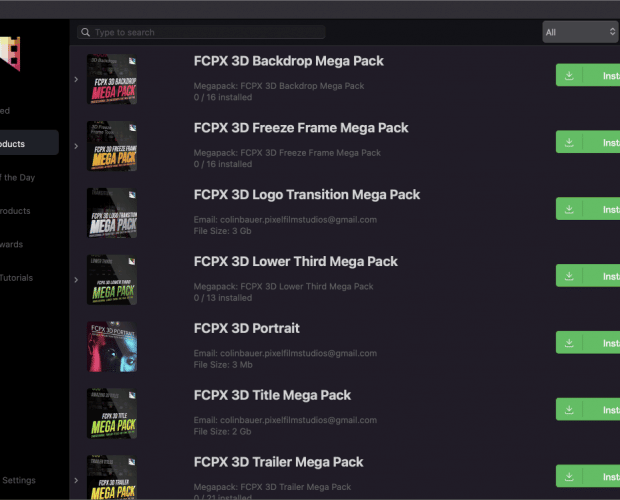The image size is (620, 500).
Task: Open the FCPX 3D Trailer Mega Pack thumbnail
Action: [x=112, y=477]
